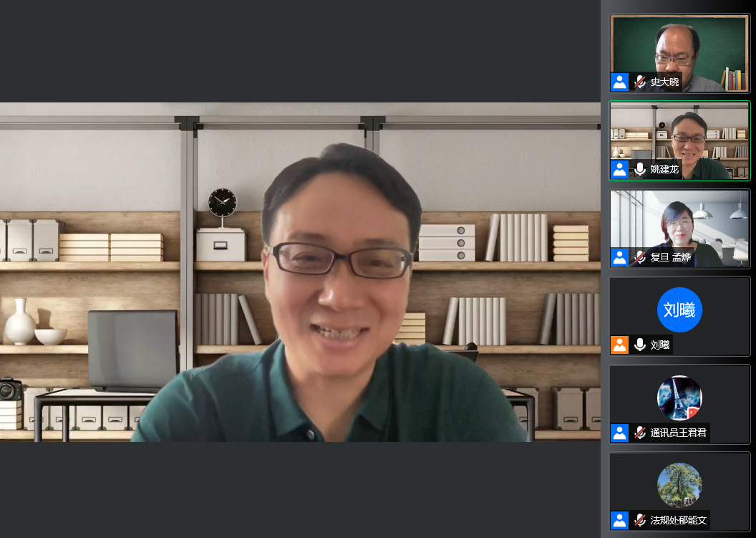Click the muted microphone icon for 法规处郁能文

point(640,520)
